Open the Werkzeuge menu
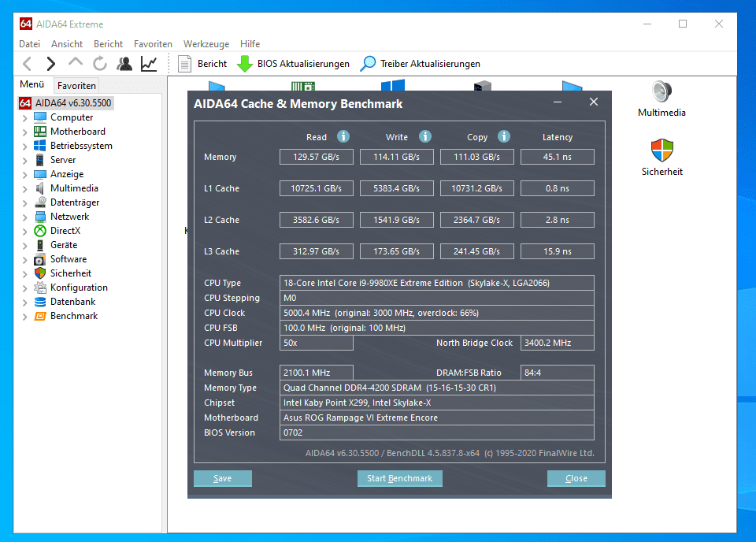 206,44
